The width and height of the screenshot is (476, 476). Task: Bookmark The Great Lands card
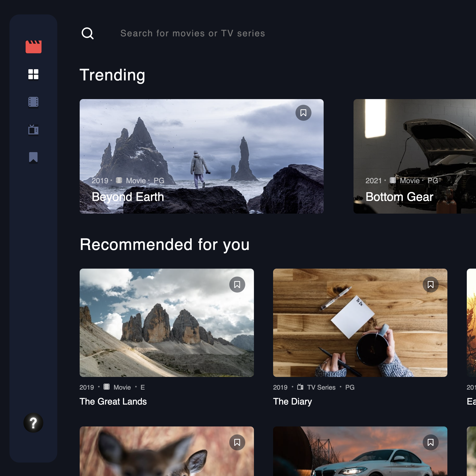click(x=237, y=285)
